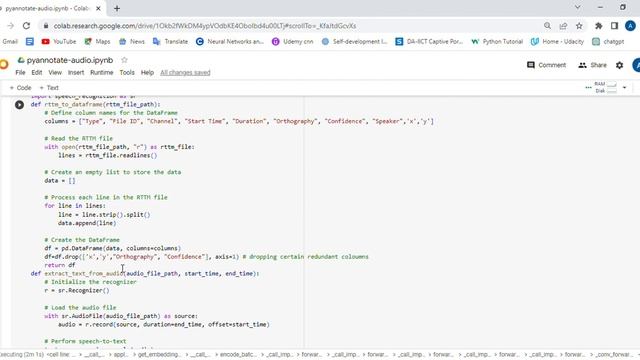Screen dimensions: 640x360
Task: Click the browser address bar URL
Action: pos(205,26)
